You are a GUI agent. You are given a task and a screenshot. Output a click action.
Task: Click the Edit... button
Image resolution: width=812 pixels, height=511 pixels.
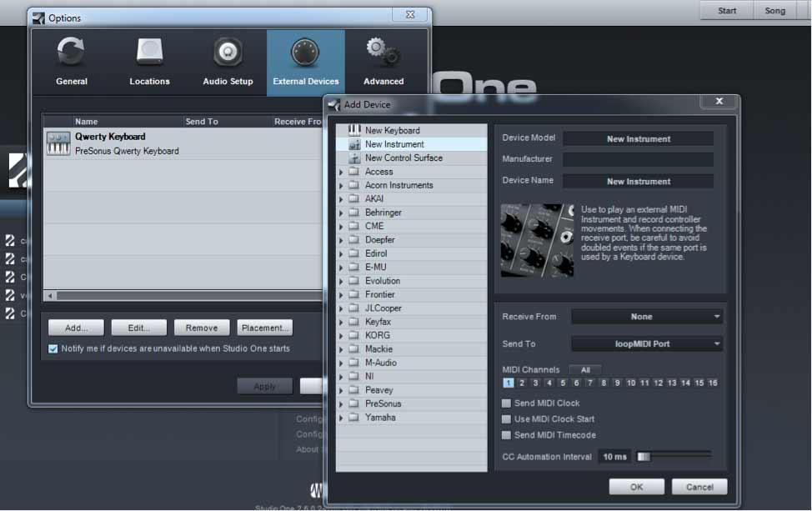[x=138, y=328]
